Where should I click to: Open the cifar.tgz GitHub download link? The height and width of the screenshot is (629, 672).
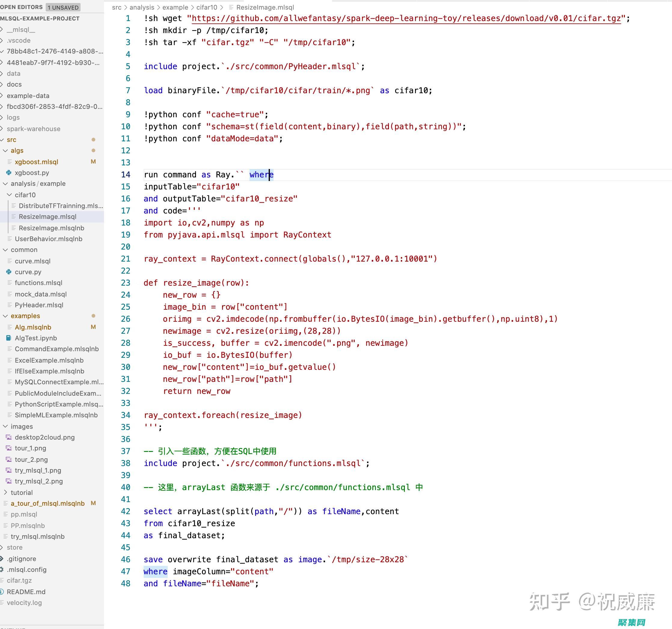click(x=406, y=18)
